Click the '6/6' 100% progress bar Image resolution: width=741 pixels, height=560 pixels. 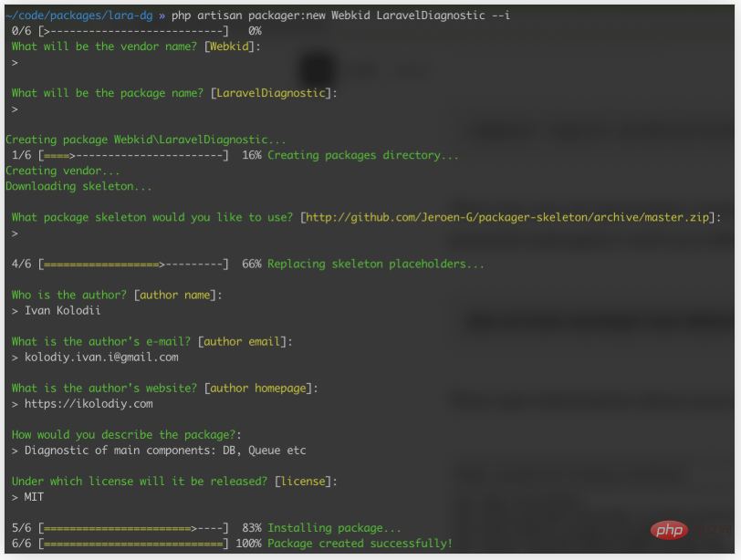pyautogui.click(x=137, y=544)
